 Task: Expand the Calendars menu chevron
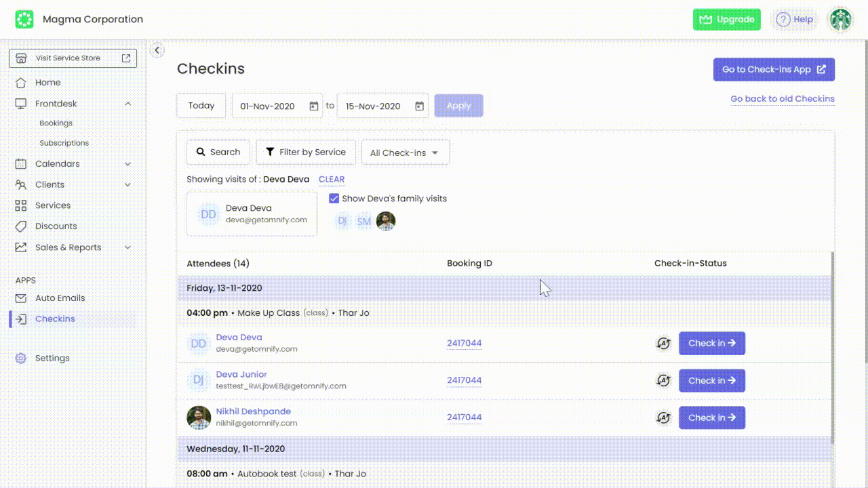click(127, 164)
